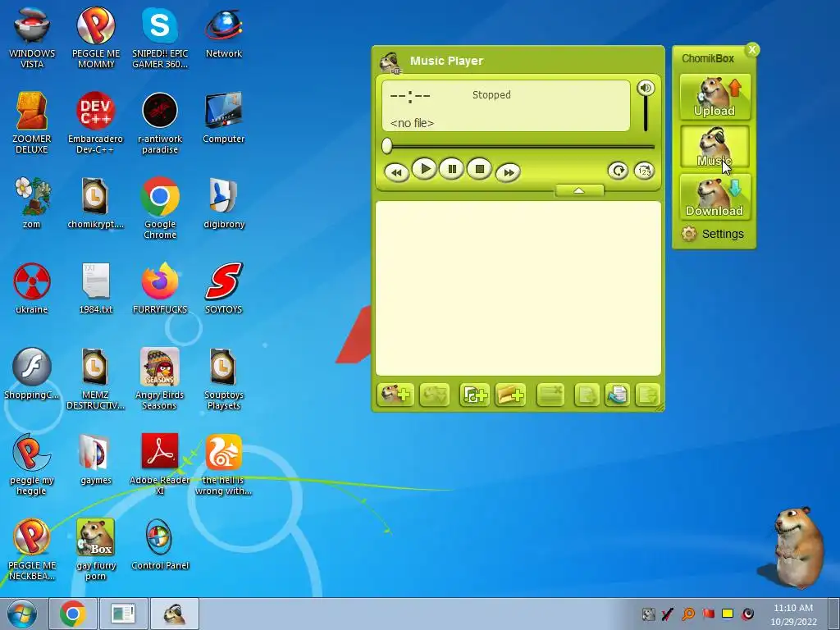This screenshot has width=840, height=630.
Task: Select the digibrony desktop icon
Action: click(224, 203)
